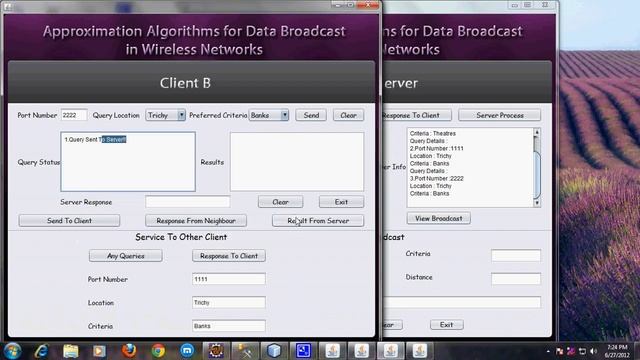Select 'Criteria : Theatres' line in server info
640x360 pixels.
click(433, 133)
